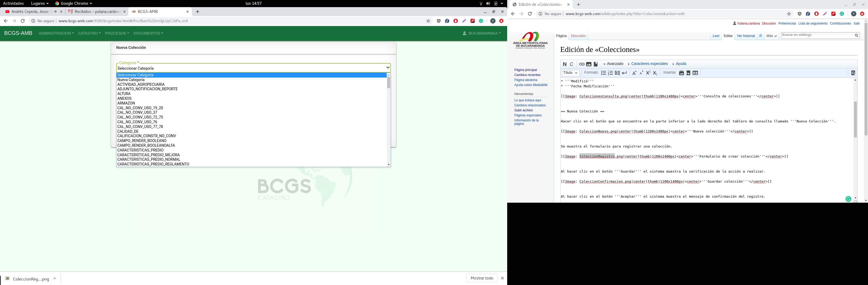Open the Más dropdown in wiki

click(772, 36)
